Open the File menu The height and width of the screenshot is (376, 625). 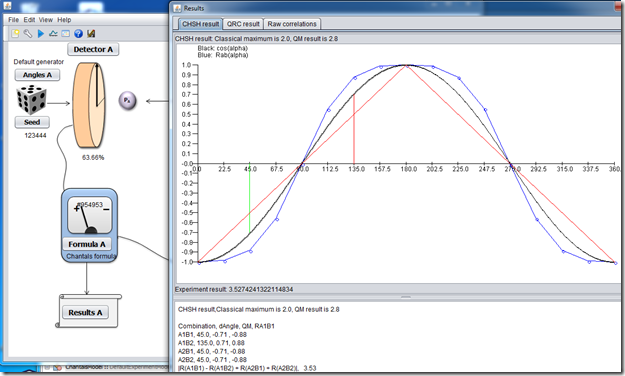point(13,20)
